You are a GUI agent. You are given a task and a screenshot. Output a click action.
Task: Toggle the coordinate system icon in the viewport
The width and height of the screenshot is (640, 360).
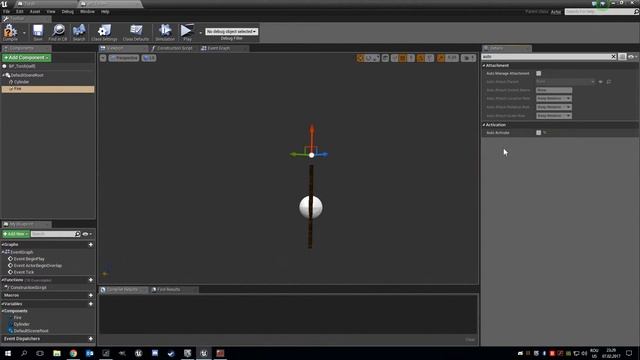[x=385, y=58]
